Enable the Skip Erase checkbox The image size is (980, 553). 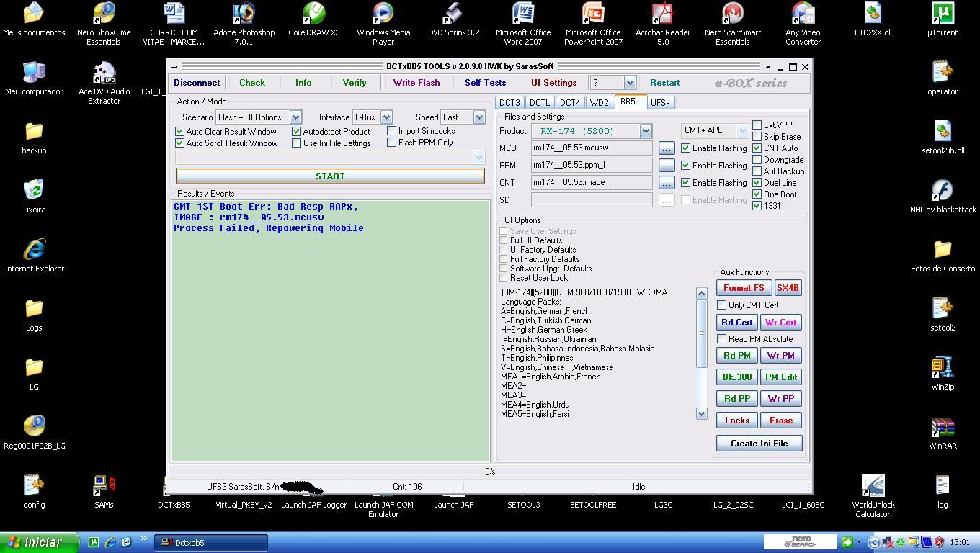[757, 137]
